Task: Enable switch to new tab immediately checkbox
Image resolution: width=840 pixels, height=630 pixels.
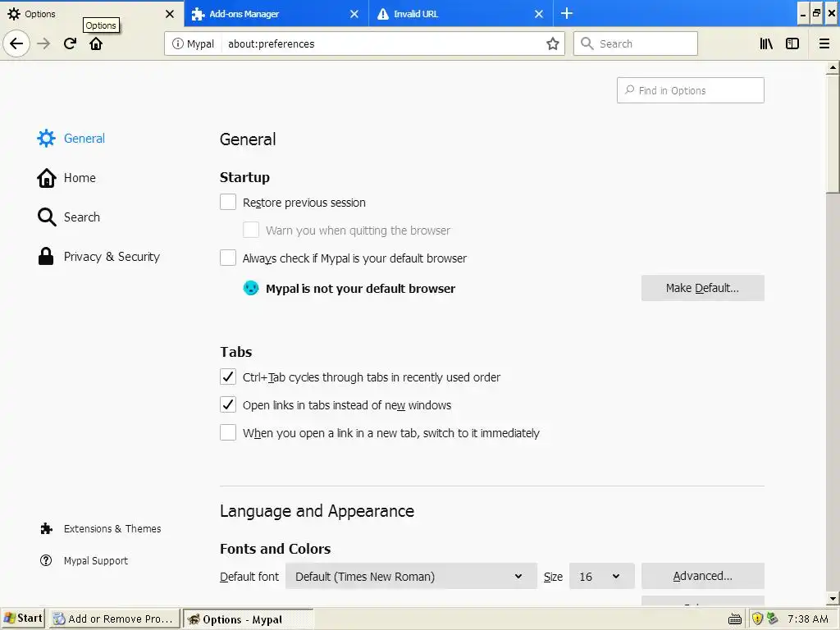Action: [228, 432]
